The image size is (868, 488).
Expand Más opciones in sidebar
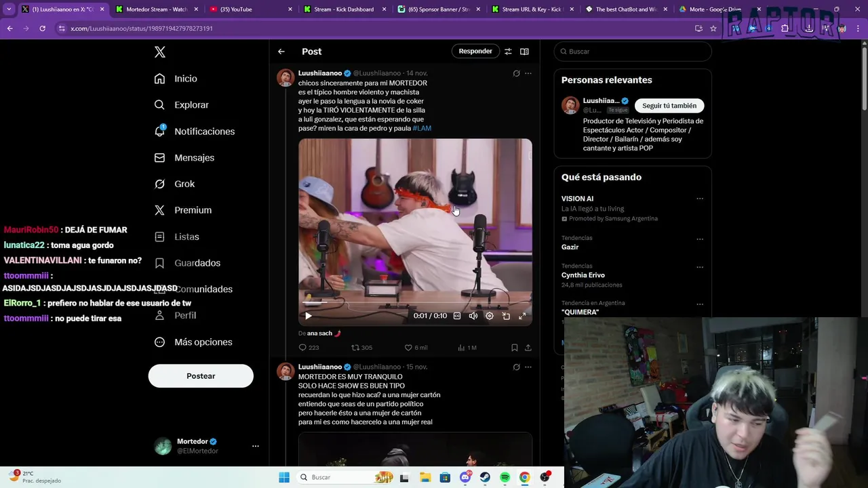point(193,342)
